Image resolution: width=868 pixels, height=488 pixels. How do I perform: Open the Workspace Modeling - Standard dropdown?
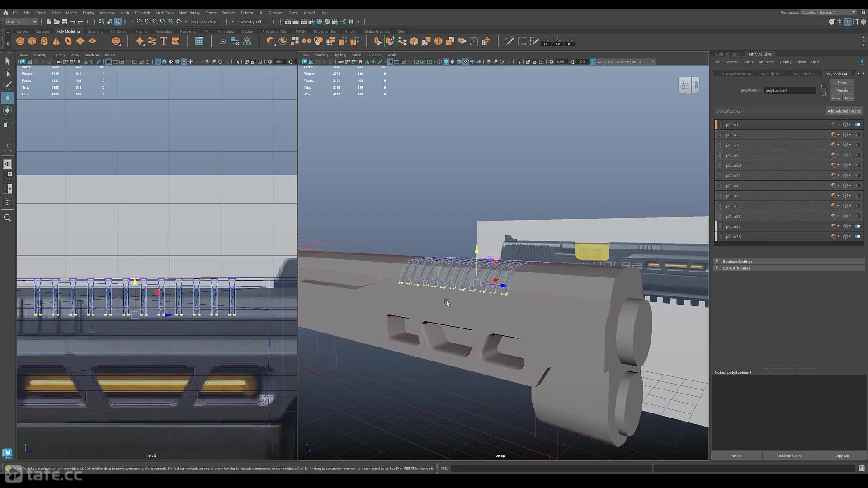tap(828, 12)
